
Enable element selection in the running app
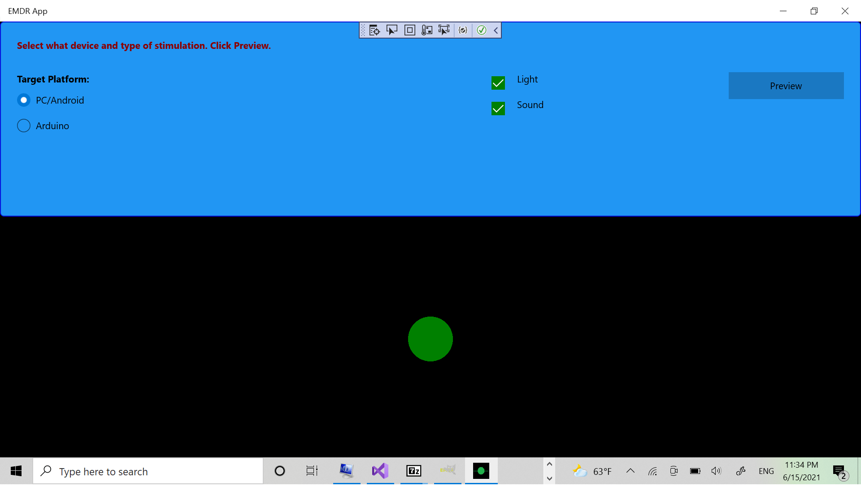(392, 30)
